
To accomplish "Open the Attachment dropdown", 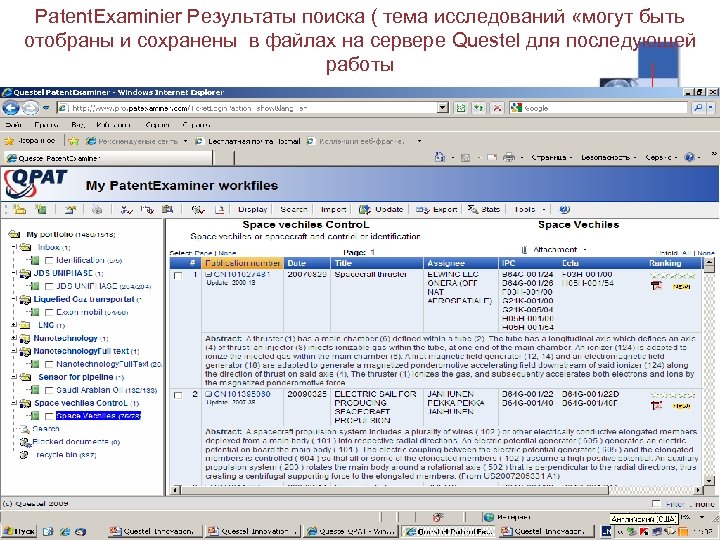I will coord(585,250).
